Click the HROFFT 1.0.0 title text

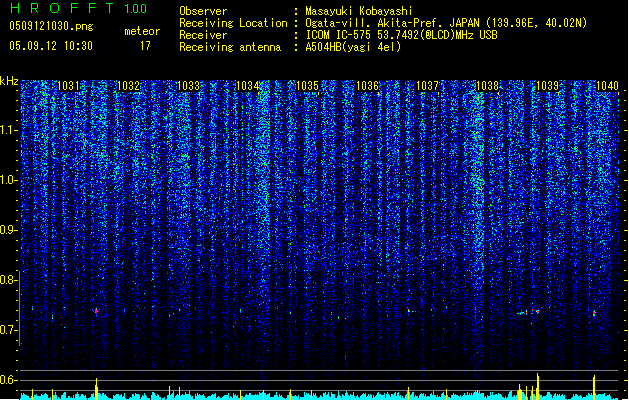pyautogui.click(x=78, y=8)
